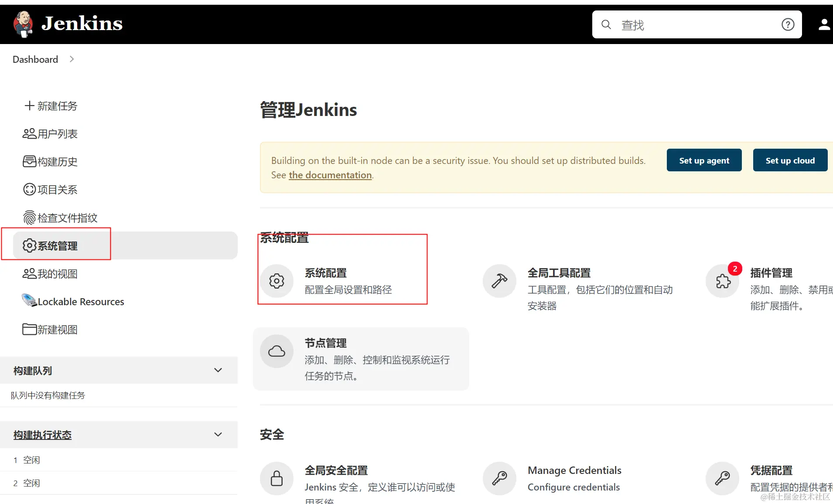Click the Set up agent button
The width and height of the screenshot is (833, 504).
(x=704, y=160)
